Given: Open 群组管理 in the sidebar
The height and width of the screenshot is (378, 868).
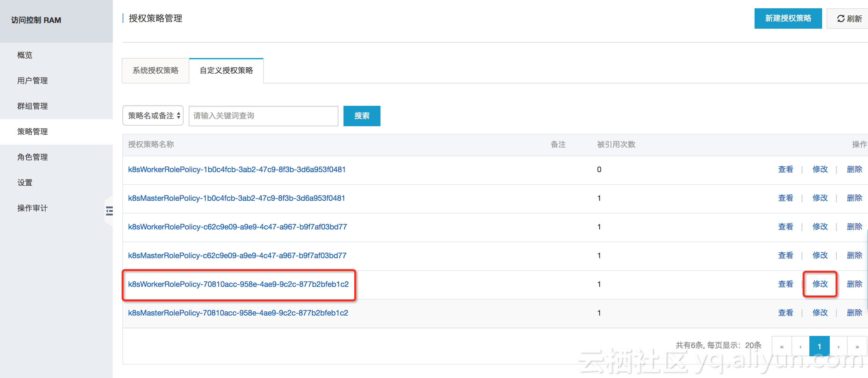Looking at the screenshot, I should coord(33,106).
